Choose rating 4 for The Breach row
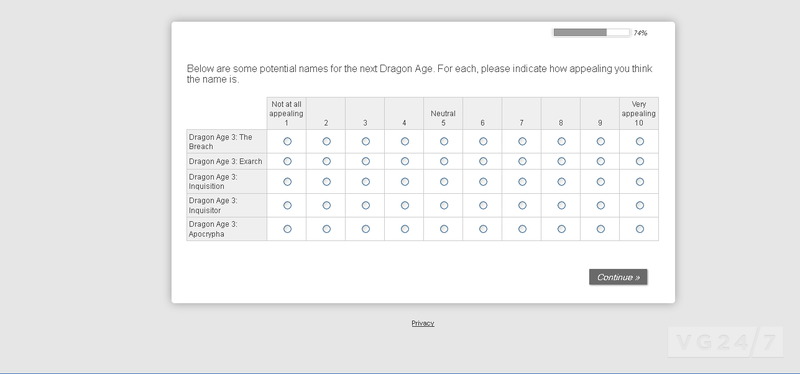Viewport: 800px width, 374px height. point(405,141)
